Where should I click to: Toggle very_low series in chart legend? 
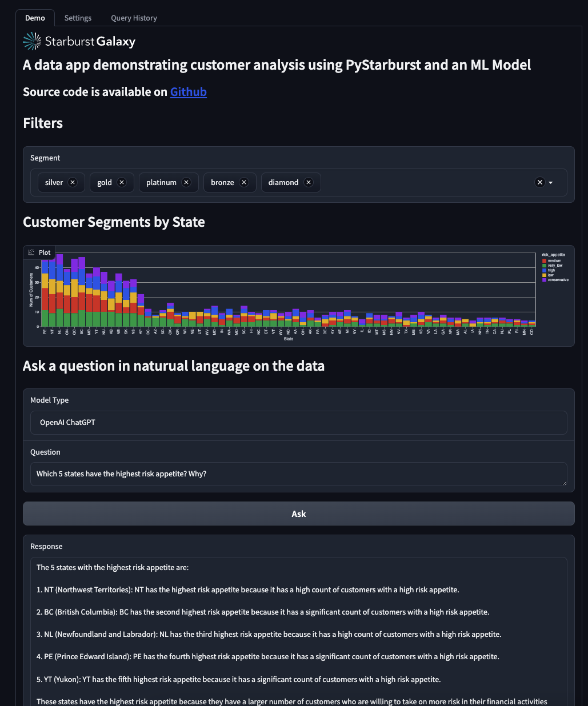pos(555,266)
